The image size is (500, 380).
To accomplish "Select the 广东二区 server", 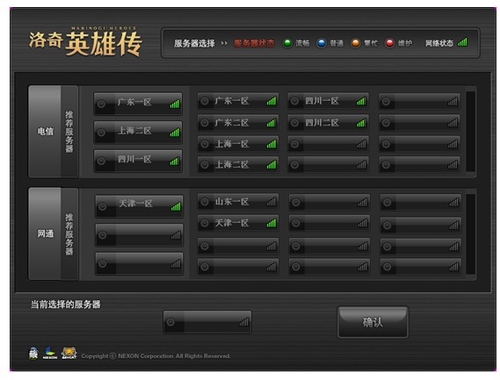I will pos(238,123).
